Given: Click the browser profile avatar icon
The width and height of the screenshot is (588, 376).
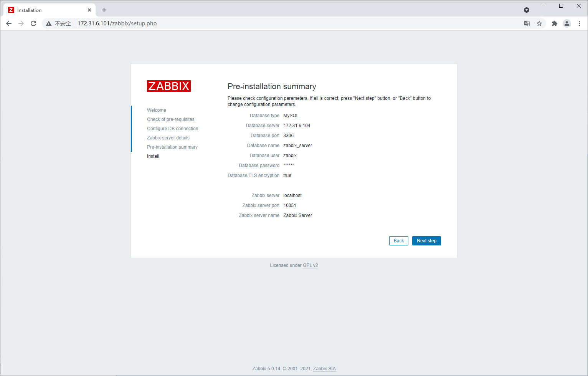Looking at the screenshot, I should tap(567, 23).
